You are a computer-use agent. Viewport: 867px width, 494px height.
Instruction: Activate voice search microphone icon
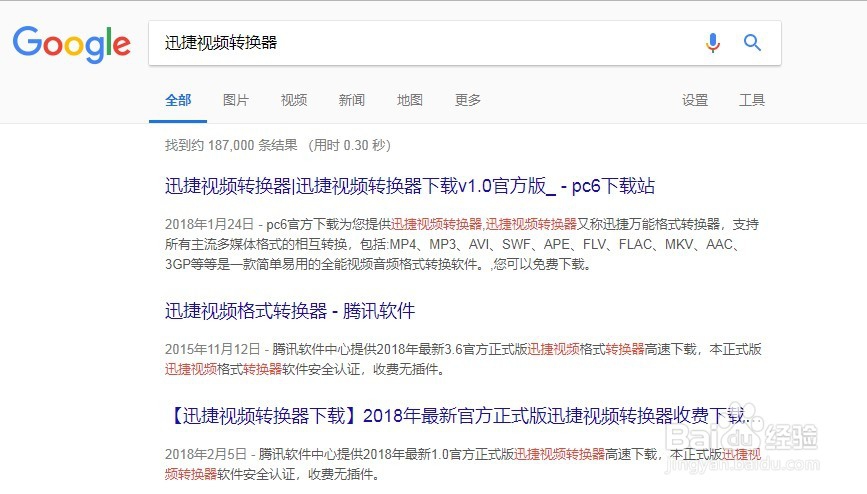pos(713,43)
